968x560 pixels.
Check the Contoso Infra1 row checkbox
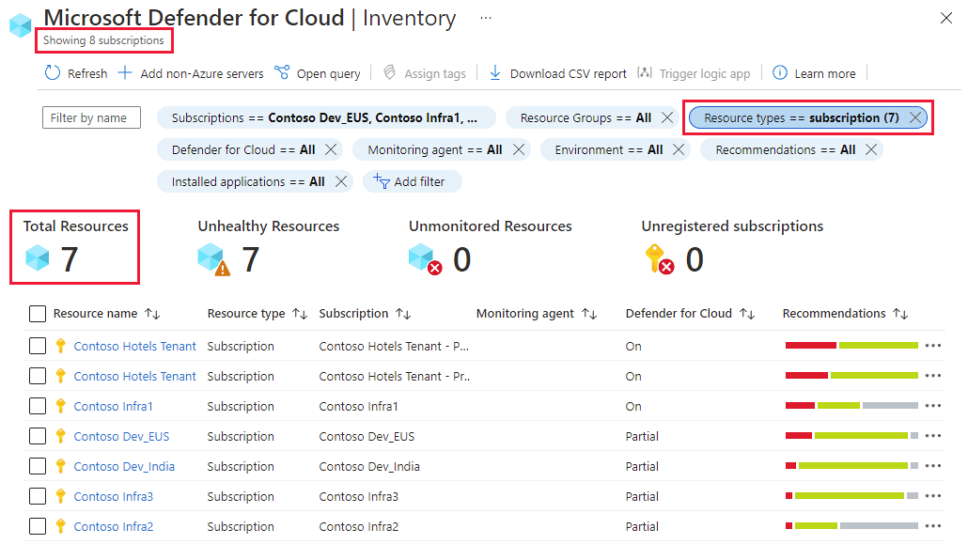pyautogui.click(x=38, y=406)
